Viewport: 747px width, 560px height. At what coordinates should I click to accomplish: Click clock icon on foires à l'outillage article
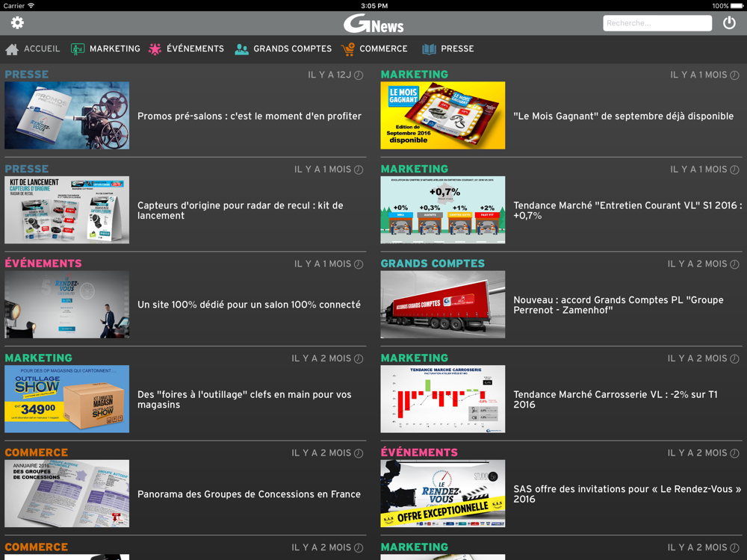pyautogui.click(x=359, y=358)
